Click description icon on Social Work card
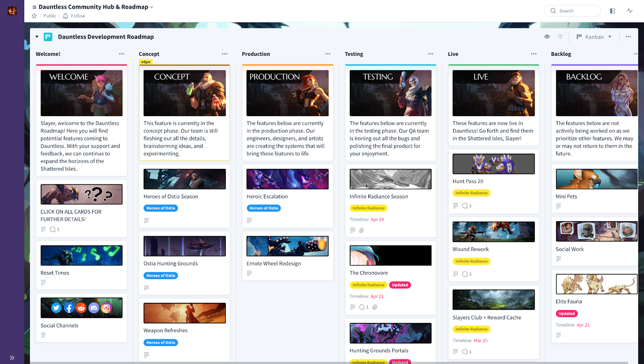The image size is (644, 364). coord(559,259)
